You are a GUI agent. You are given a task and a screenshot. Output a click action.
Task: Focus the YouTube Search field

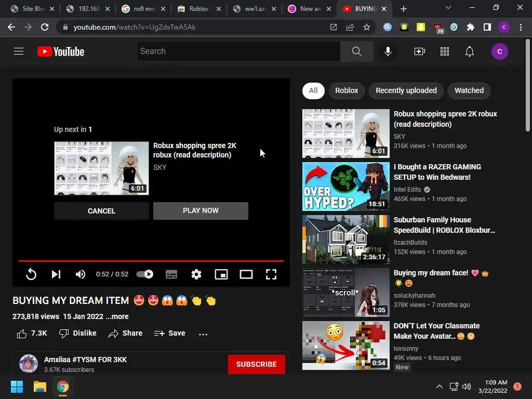click(x=238, y=51)
